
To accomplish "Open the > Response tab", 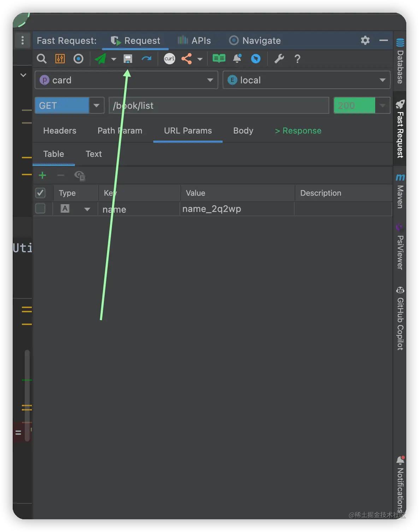I will 298,131.
